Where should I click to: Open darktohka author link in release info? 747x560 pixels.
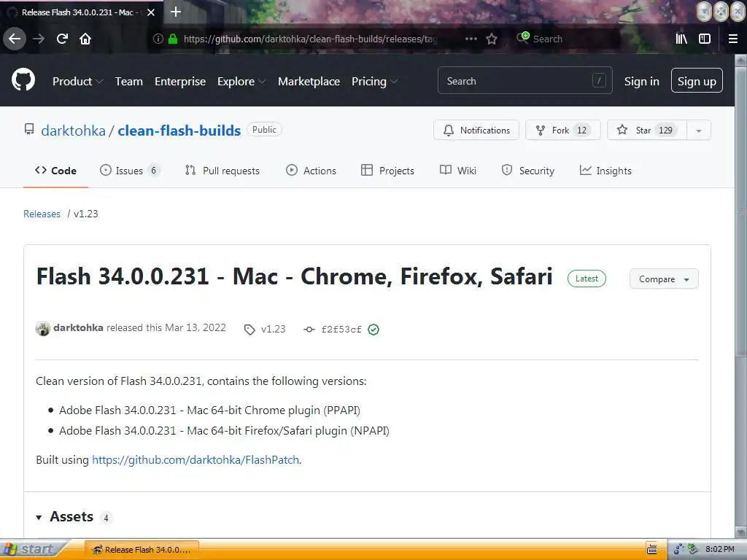tap(78, 327)
